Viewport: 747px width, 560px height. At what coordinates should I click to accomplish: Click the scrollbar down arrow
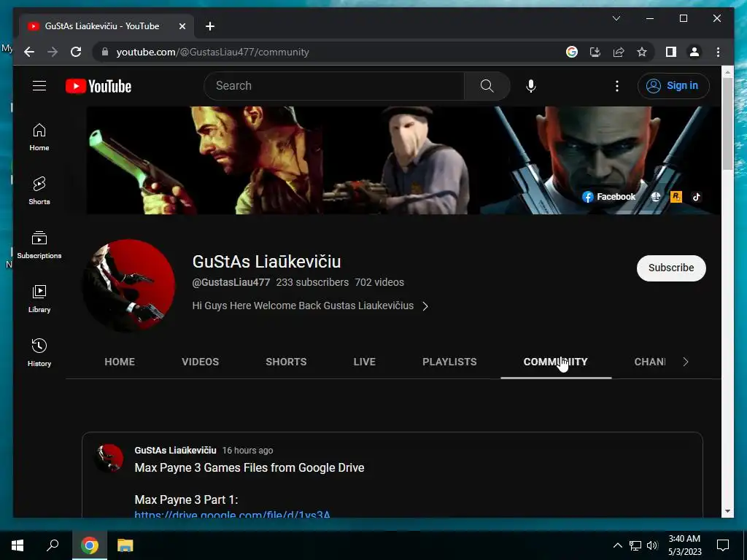tap(727, 511)
